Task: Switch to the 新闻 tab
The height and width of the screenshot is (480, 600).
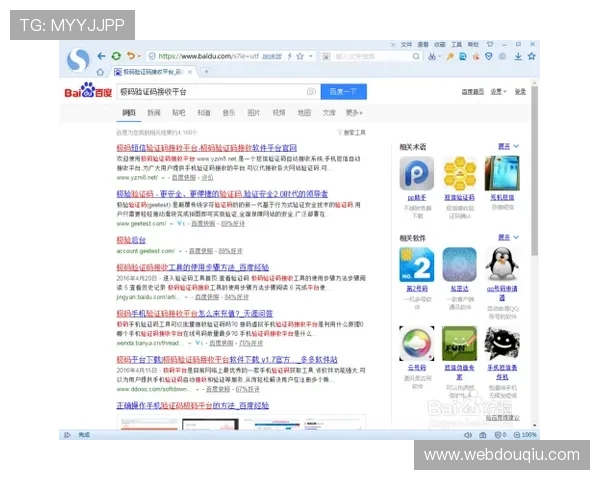Action: [x=154, y=113]
